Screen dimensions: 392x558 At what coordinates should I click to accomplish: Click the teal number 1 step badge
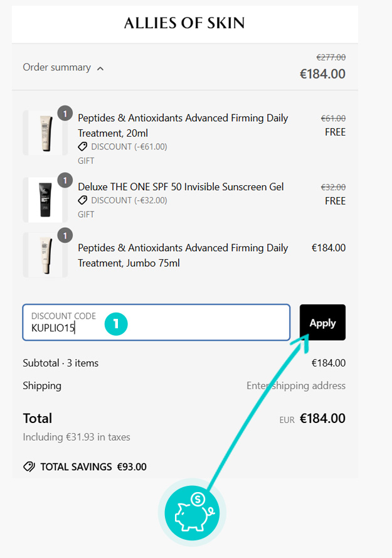(x=116, y=324)
